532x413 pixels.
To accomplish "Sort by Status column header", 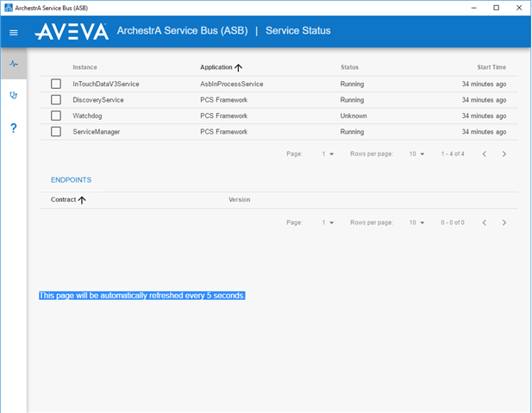I will 349,67.
